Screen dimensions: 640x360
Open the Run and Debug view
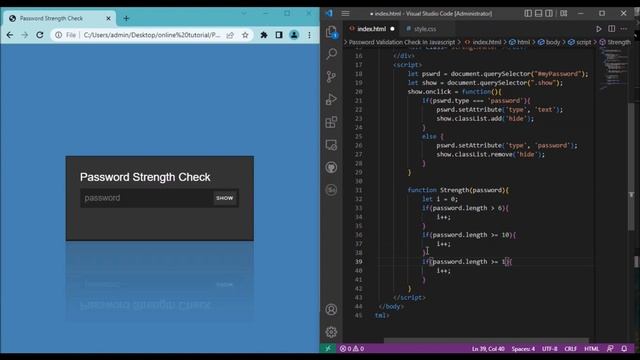331,99
